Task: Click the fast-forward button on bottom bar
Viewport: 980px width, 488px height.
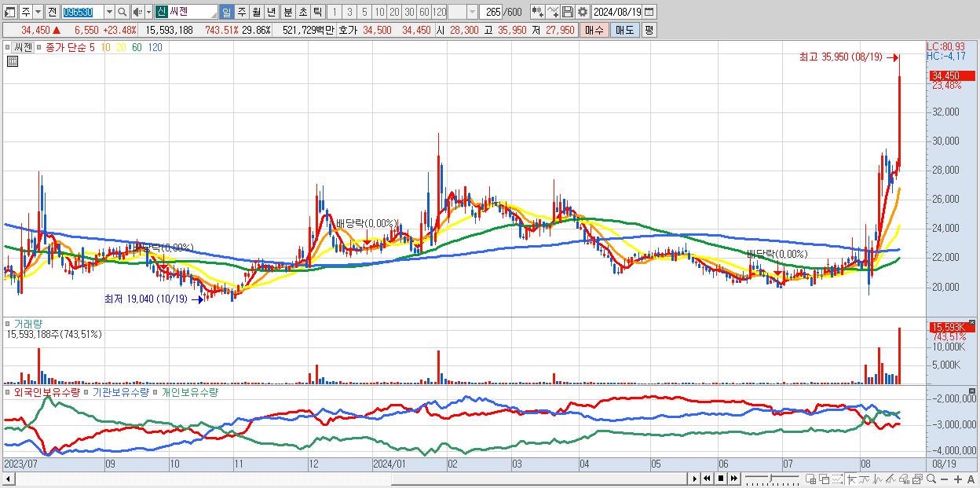Action: click(733, 479)
